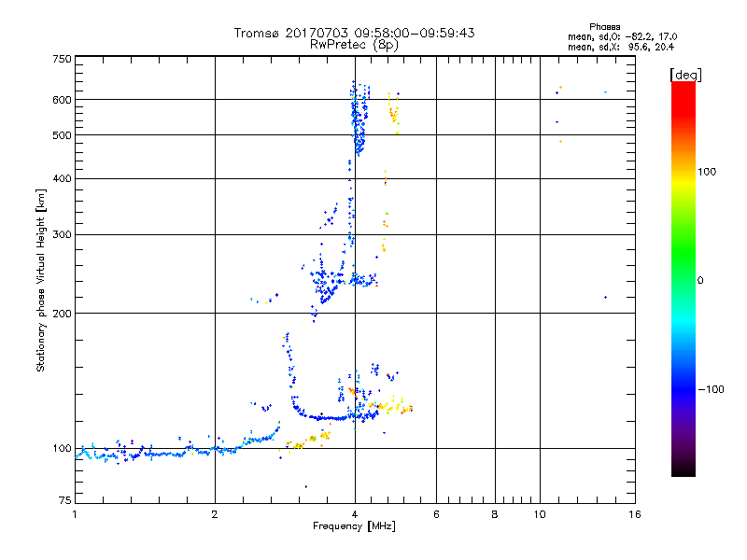Click the '75' height axis tick label

pyautogui.click(x=65, y=500)
